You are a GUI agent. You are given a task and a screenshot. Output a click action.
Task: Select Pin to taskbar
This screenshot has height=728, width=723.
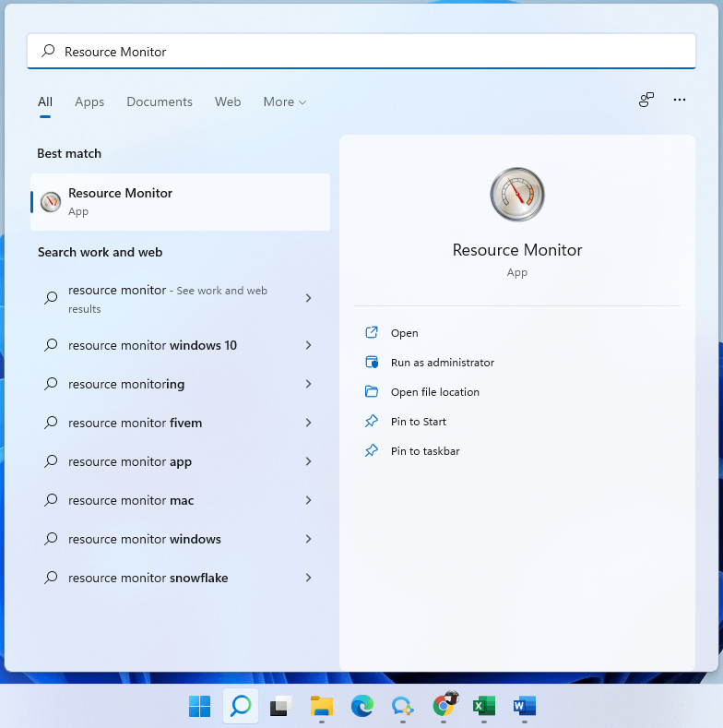(x=425, y=451)
